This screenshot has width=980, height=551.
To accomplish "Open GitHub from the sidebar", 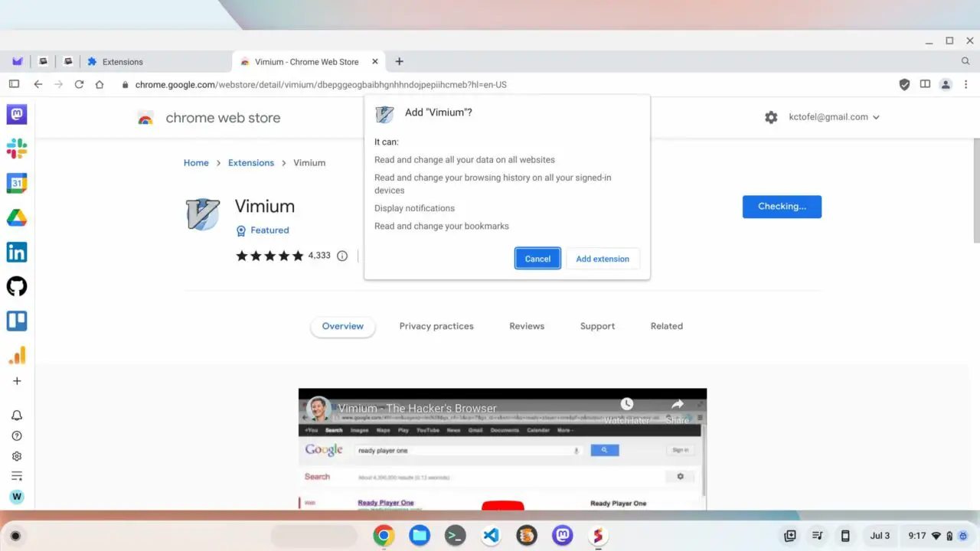I will point(17,286).
